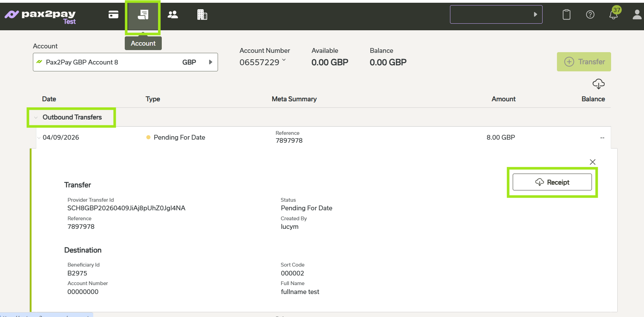Open notifications bell with 37 badge
The width and height of the screenshot is (644, 317).
pos(613,14)
